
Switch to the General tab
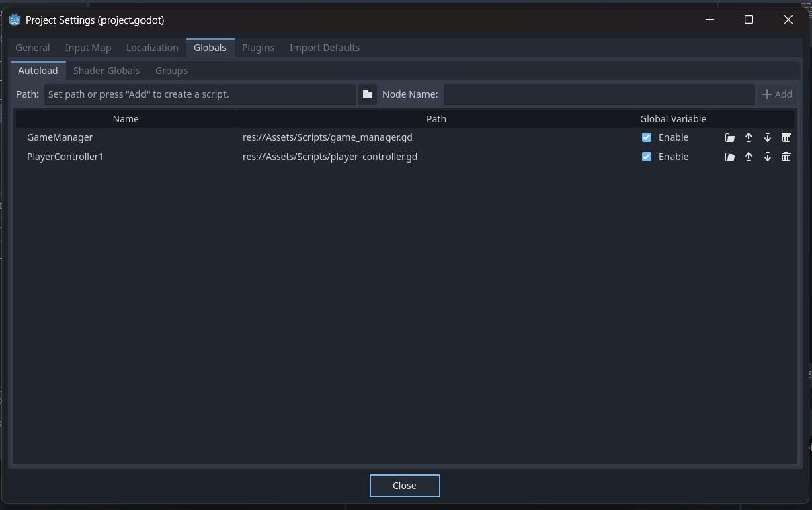point(33,48)
